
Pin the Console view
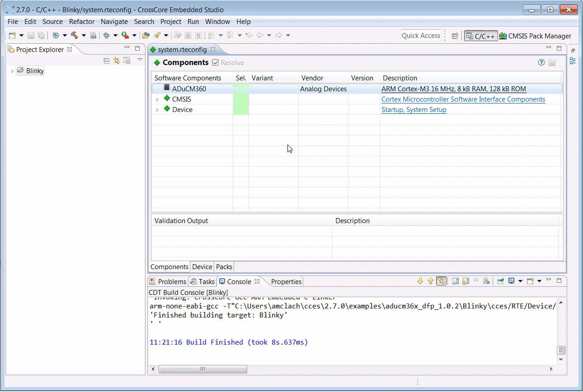pos(501,281)
